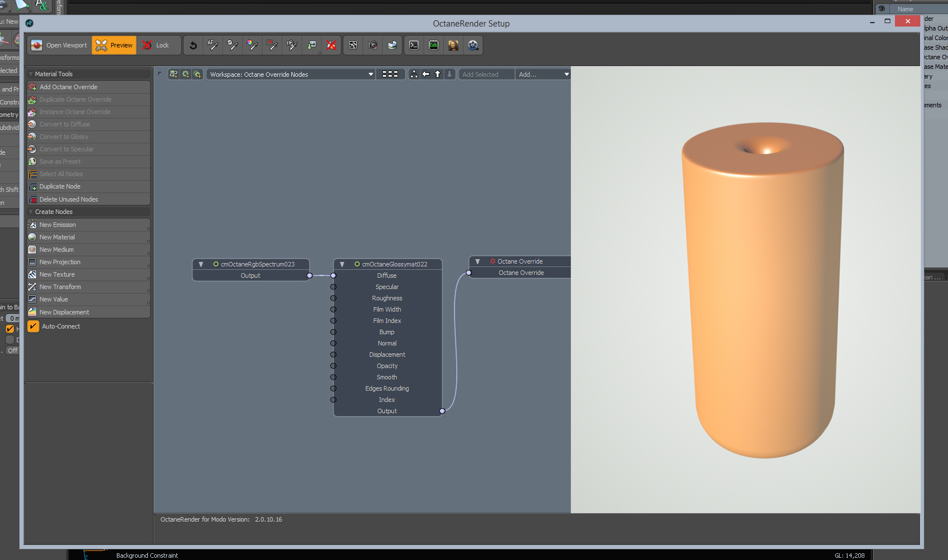Screen dimensions: 948x560
Task: Toggle the Lock button
Action: click(x=156, y=45)
